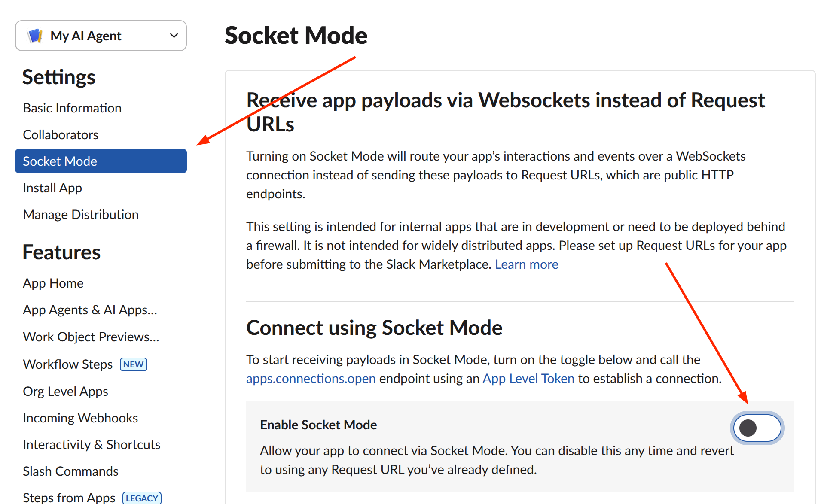
Task: Click the App Level Token link
Action: 528,378
